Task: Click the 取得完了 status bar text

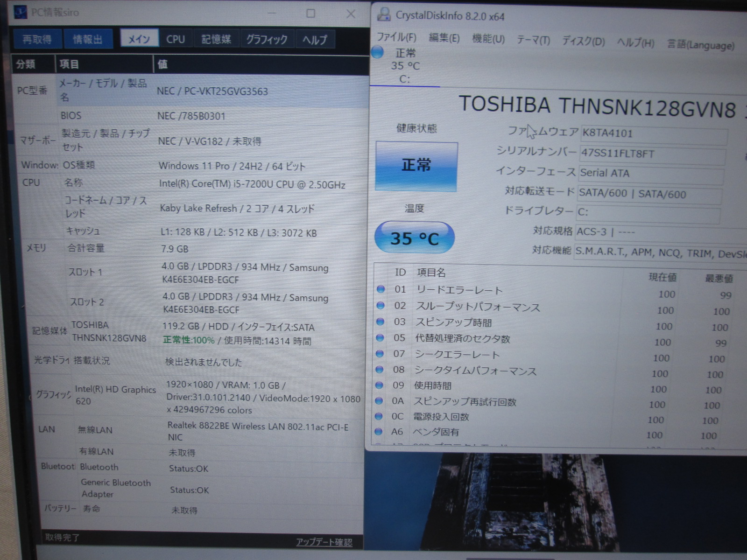Action: (62, 537)
